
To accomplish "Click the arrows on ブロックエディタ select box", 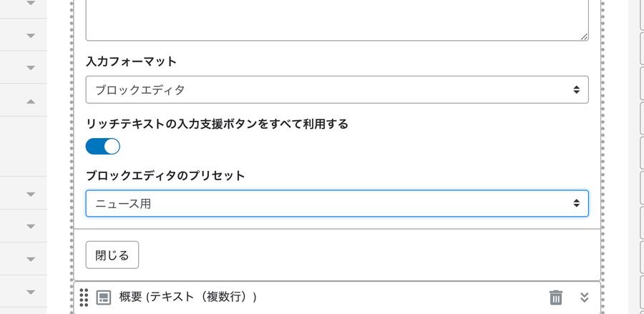I will coord(577,89).
